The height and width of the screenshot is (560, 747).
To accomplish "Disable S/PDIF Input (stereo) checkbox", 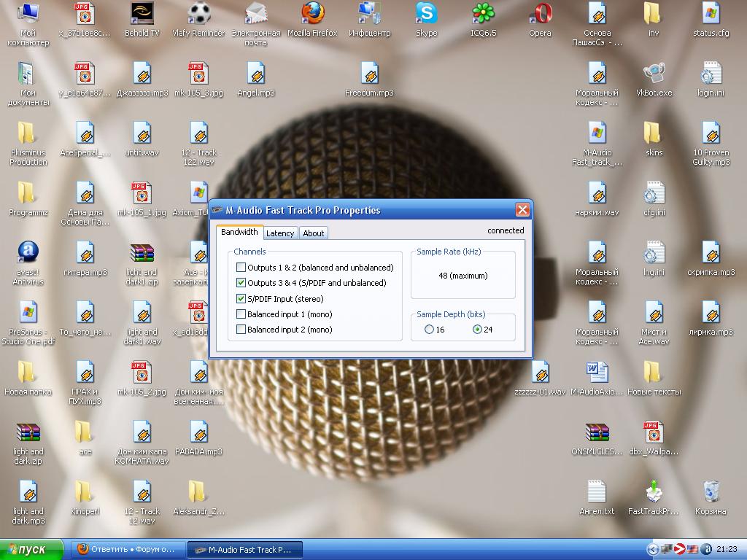I will click(x=241, y=299).
